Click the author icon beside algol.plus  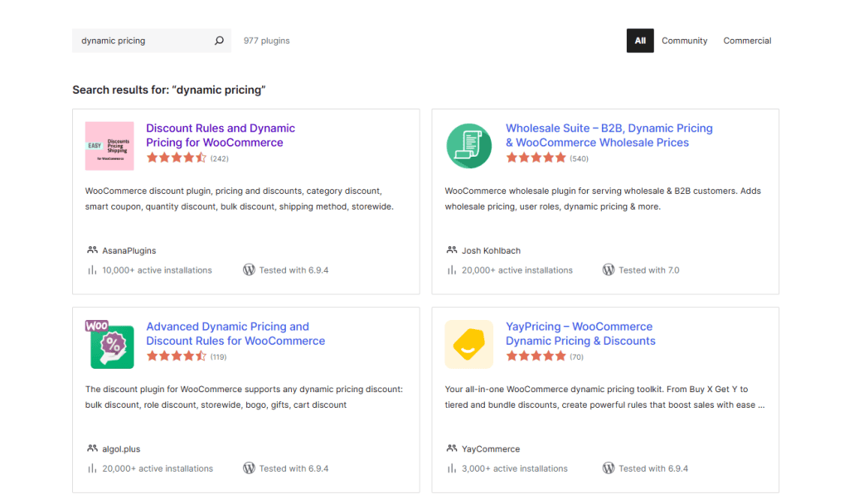point(92,448)
